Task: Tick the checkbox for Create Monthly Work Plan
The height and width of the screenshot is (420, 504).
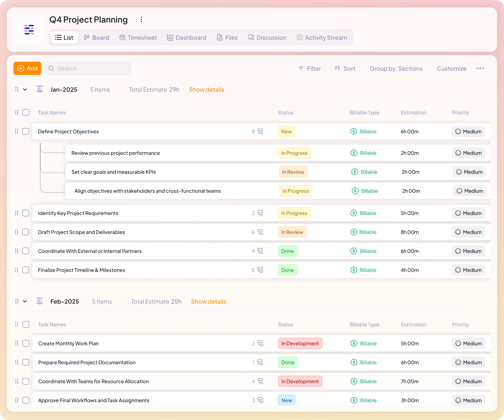Action: (26, 343)
